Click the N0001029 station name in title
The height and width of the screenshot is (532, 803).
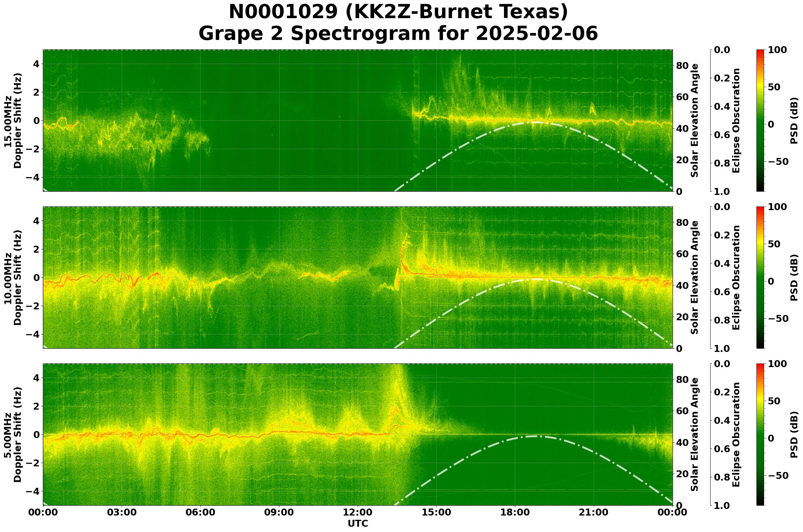tap(284, 12)
